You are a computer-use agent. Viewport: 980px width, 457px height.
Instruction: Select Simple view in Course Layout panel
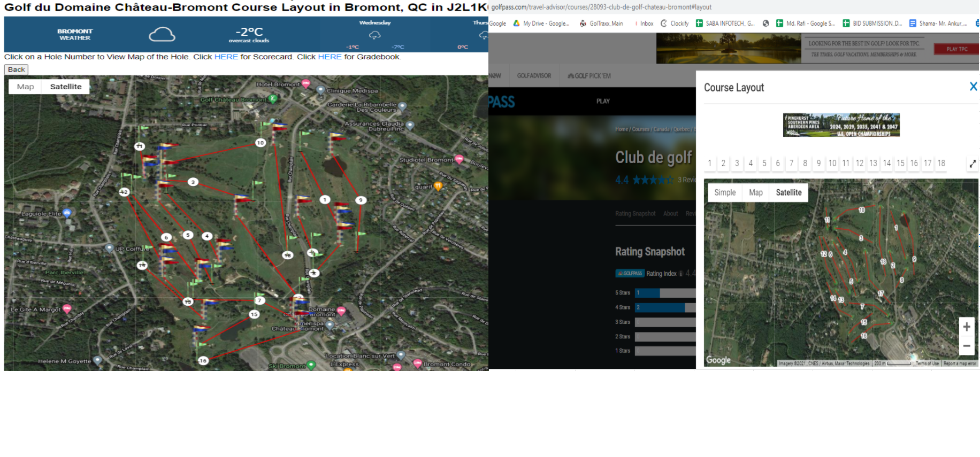pos(725,192)
